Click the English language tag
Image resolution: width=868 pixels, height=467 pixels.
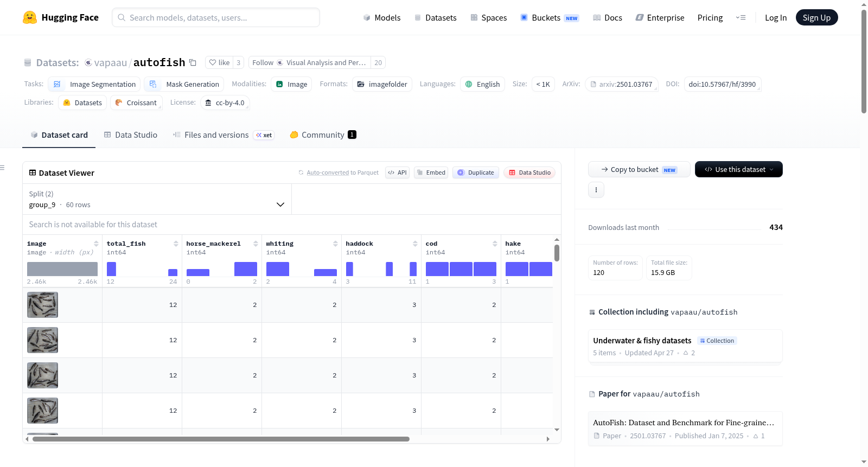pos(482,84)
